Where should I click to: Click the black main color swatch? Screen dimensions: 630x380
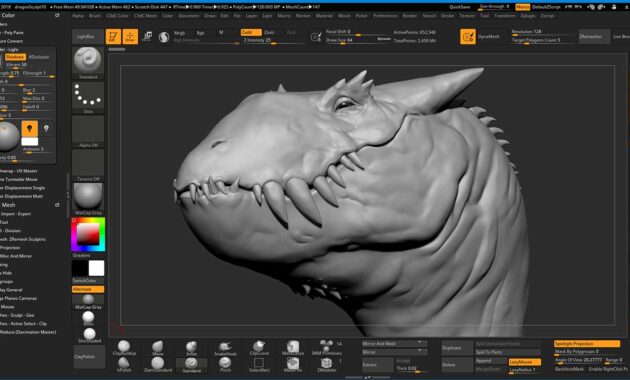click(80, 268)
